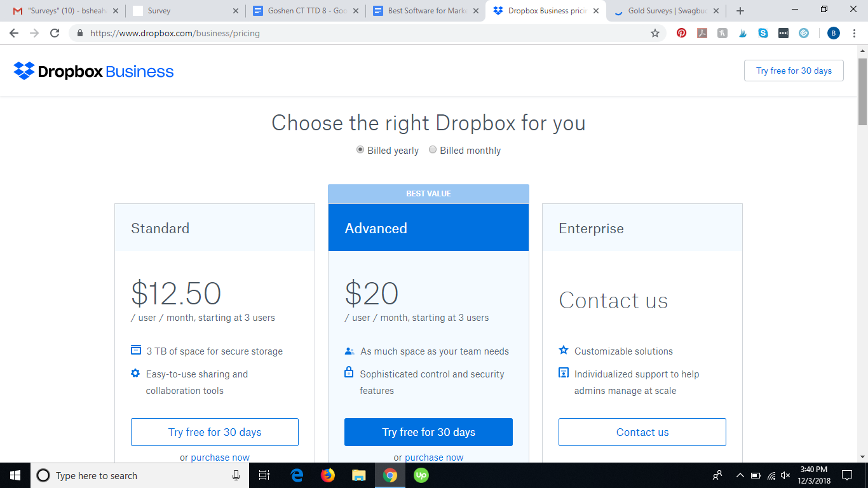Switch to the Gold Surveys Swagbucks tab
868x488 pixels.
click(667, 11)
